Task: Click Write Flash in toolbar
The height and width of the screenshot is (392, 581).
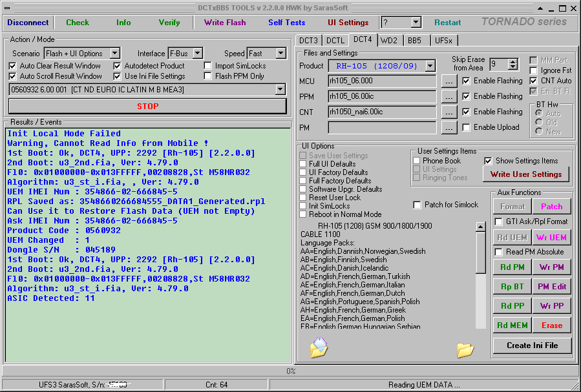Action: tap(225, 23)
